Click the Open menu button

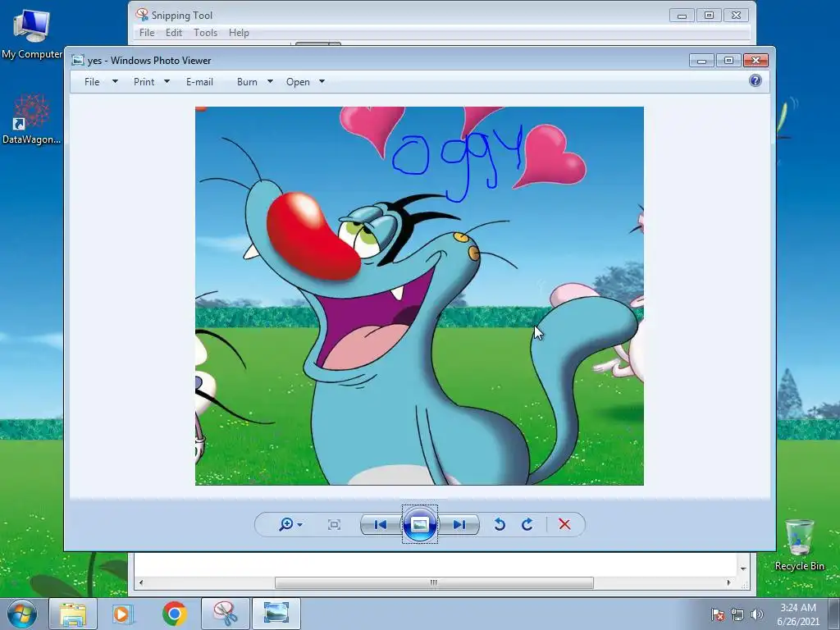[298, 82]
